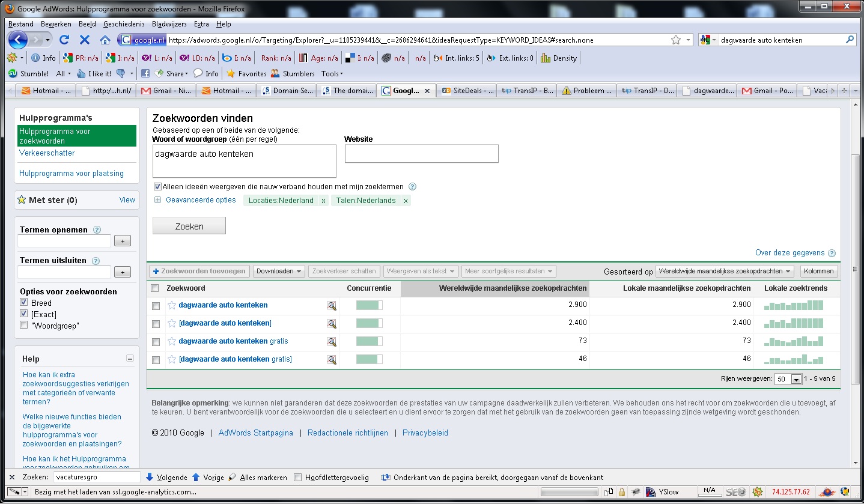Collapse the Help panel
Screen dimensions: 864x504
[x=130, y=359]
